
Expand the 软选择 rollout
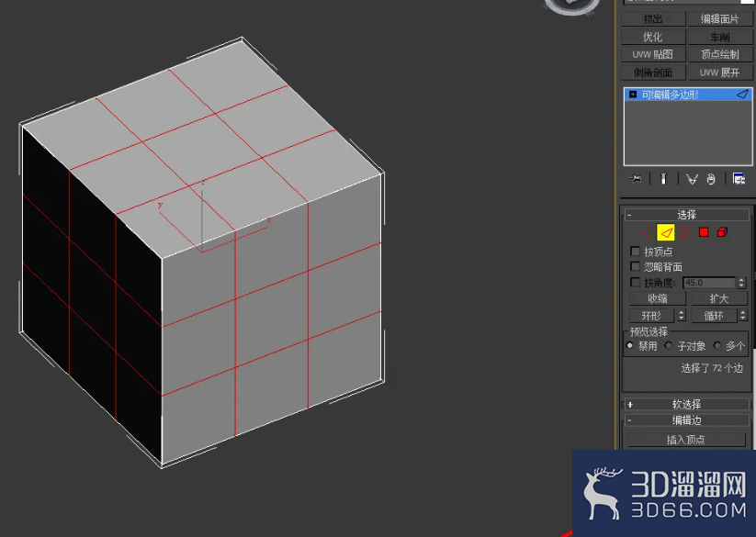687,405
